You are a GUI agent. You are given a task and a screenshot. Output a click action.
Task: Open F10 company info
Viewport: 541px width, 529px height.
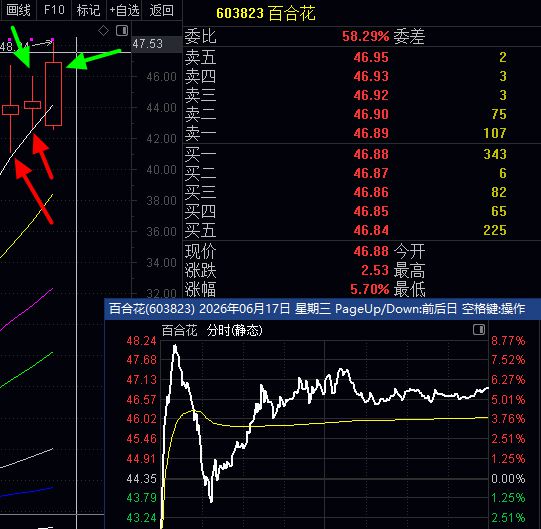(54, 10)
